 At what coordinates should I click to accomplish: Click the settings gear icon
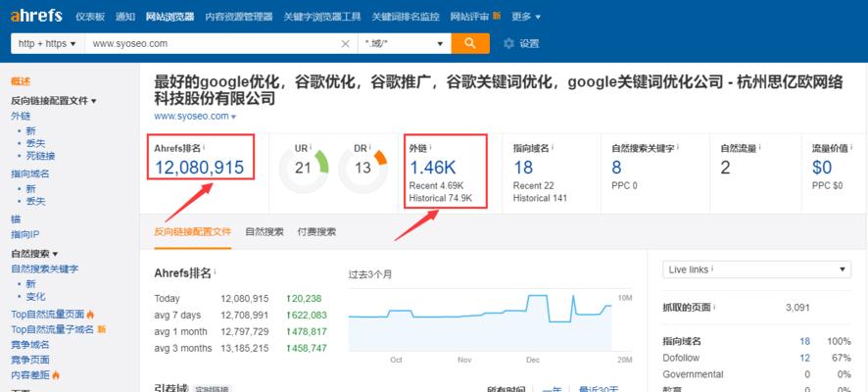point(508,44)
